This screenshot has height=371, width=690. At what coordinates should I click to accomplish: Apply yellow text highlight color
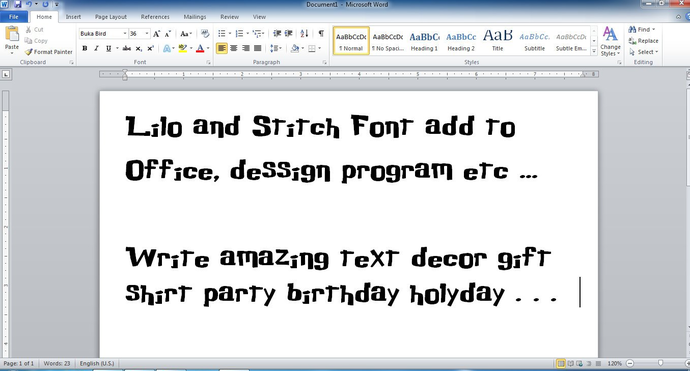coord(183,48)
